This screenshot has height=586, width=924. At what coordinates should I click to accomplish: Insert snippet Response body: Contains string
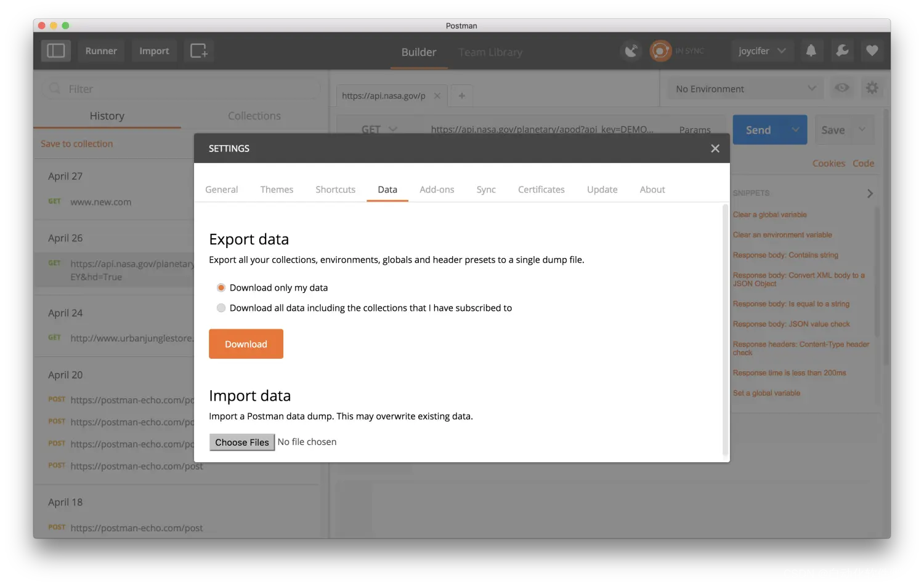pyautogui.click(x=785, y=255)
